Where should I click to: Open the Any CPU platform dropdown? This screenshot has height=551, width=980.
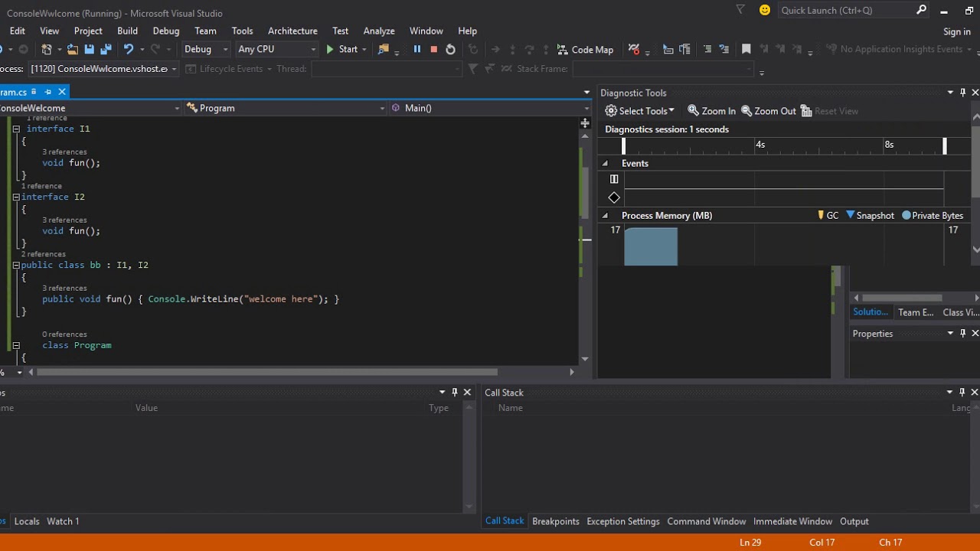click(x=277, y=49)
